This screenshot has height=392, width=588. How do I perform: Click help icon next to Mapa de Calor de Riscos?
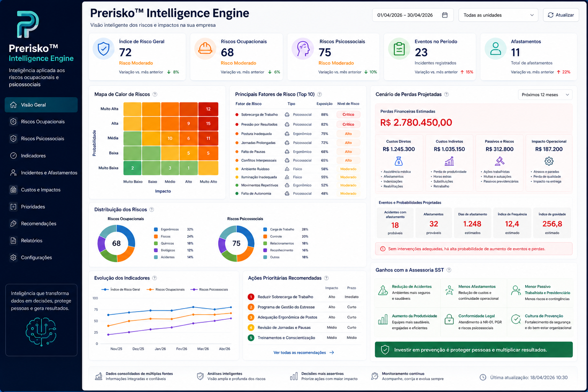(x=155, y=94)
